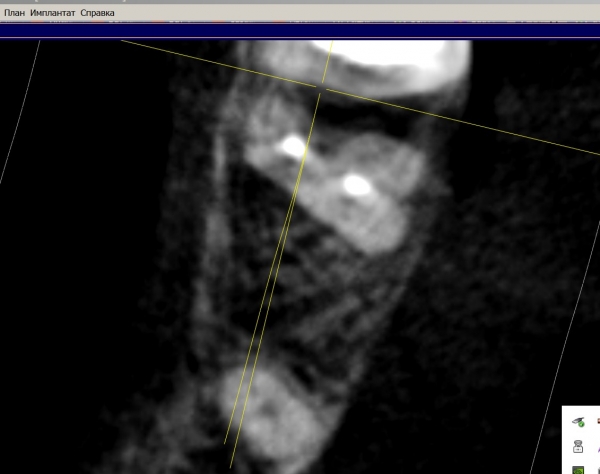Click the larger bright spot right of axis
This screenshot has width=600, height=474.
357,184
